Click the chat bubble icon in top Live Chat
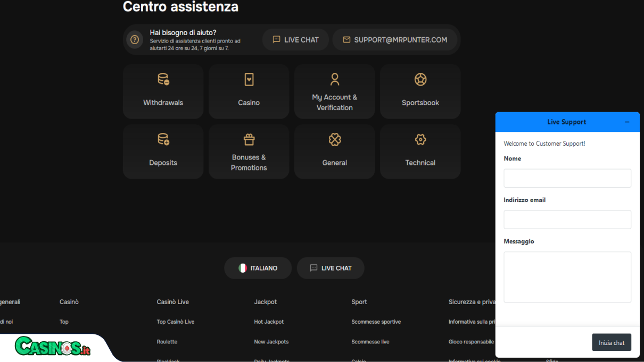 (276, 39)
